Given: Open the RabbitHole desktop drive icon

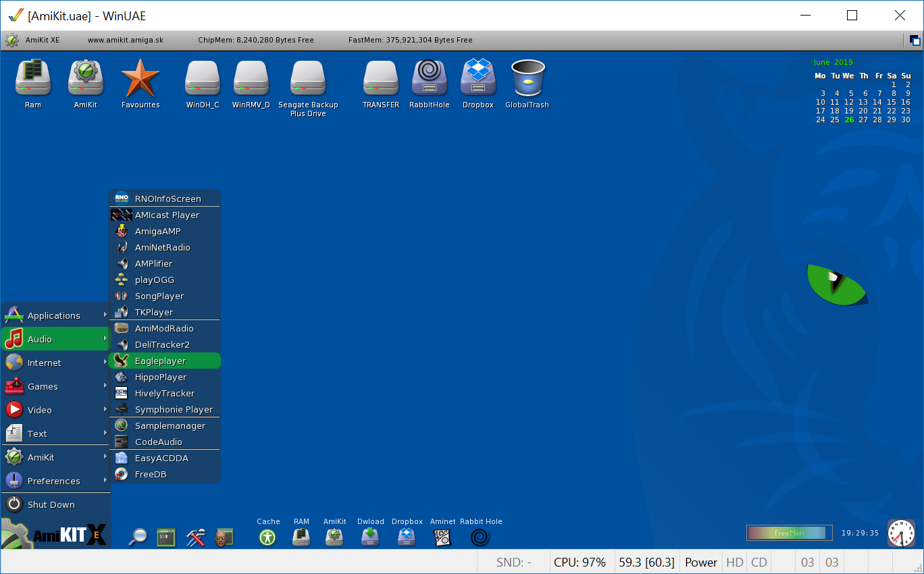Looking at the screenshot, I should (x=430, y=78).
